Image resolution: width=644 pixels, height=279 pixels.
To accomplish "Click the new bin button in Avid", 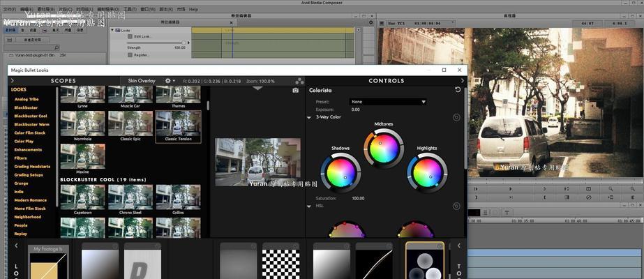I will coord(33,40).
